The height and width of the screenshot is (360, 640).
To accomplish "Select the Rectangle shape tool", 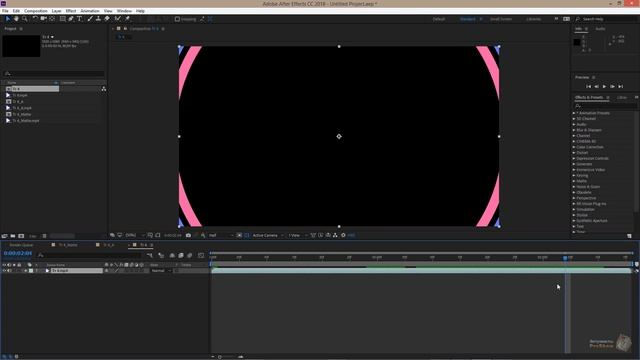I will [x=62, y=19].
